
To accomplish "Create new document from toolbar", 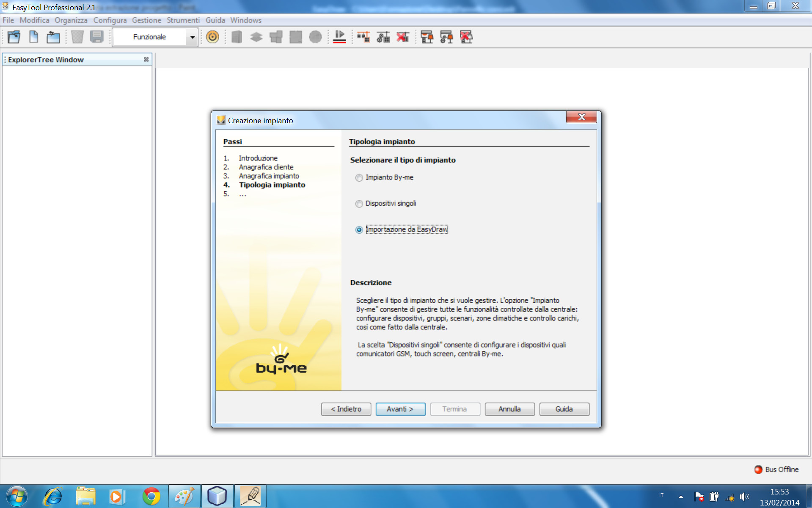I will pos(34,37).
